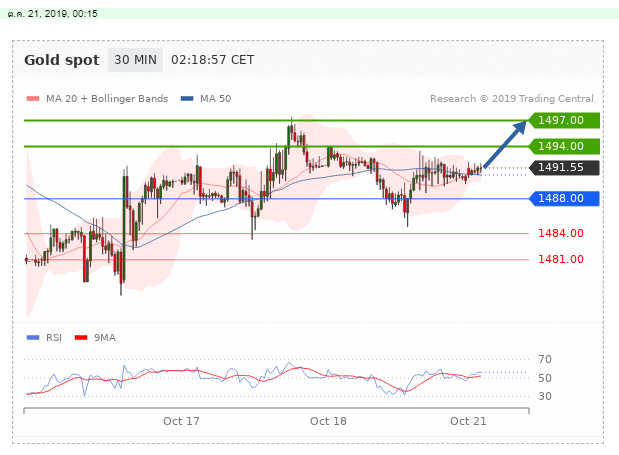This screenshot has width=619, height=455.
Task: Click the Gold spot chart title
Action: point(62,60)
